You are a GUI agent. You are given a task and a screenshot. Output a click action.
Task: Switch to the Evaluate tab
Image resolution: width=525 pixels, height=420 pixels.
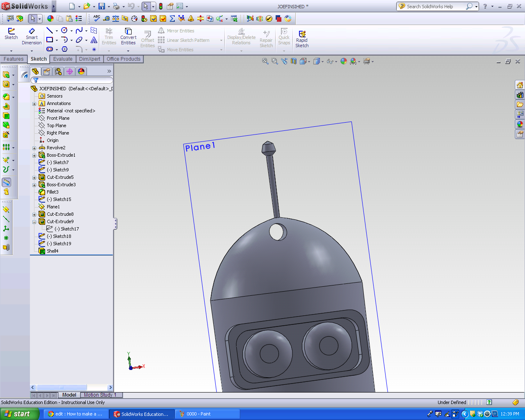(x=63, y=59)
